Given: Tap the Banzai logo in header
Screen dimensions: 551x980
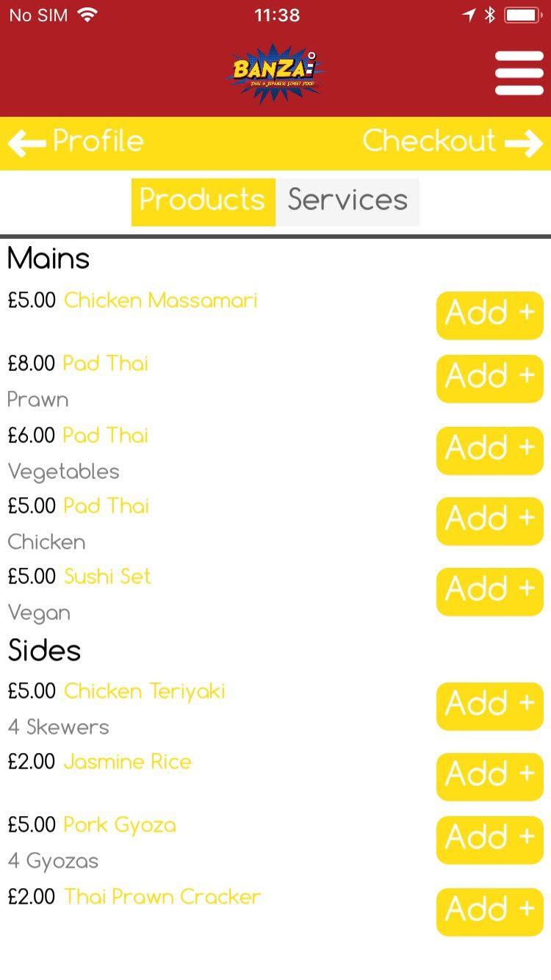Looking at the screenshot, I should point(275,73).
